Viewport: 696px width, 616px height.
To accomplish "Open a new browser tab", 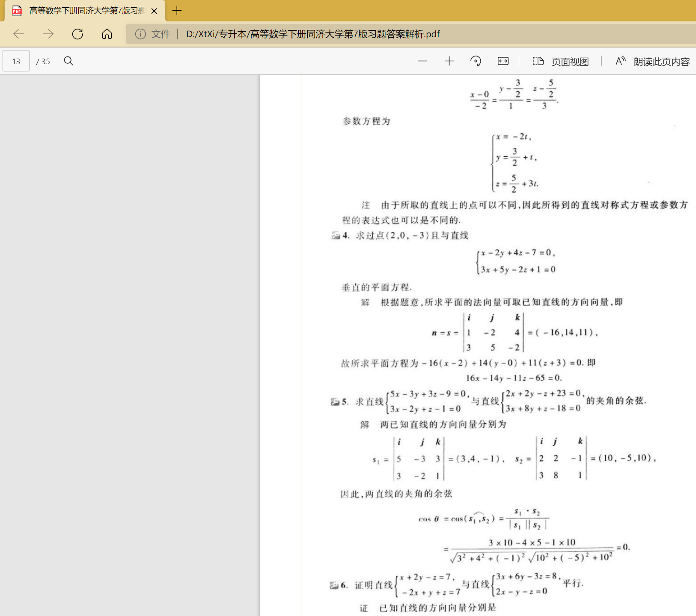I will point(177,11).
